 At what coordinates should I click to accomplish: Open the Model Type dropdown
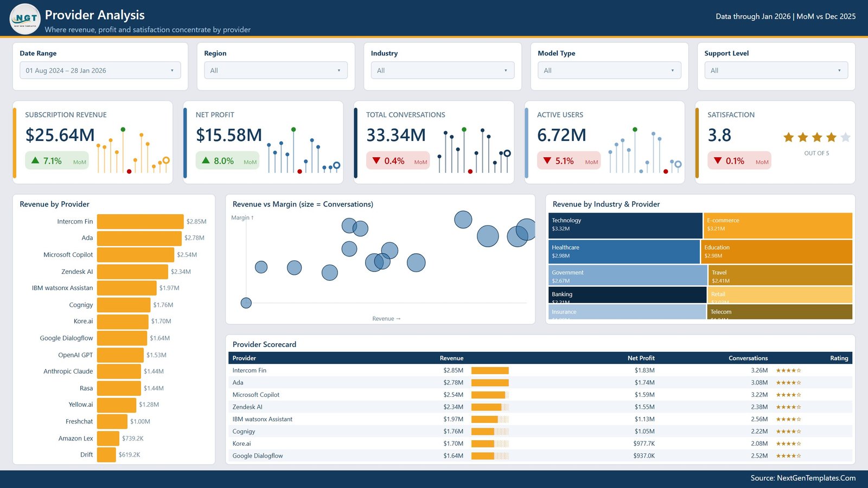pos(609,70)
